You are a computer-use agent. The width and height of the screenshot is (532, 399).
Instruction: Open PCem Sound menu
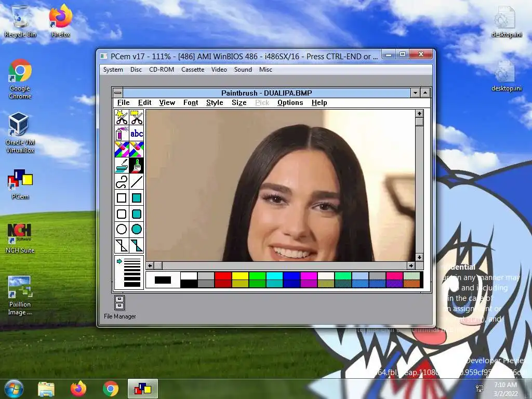tap(243, 70)
